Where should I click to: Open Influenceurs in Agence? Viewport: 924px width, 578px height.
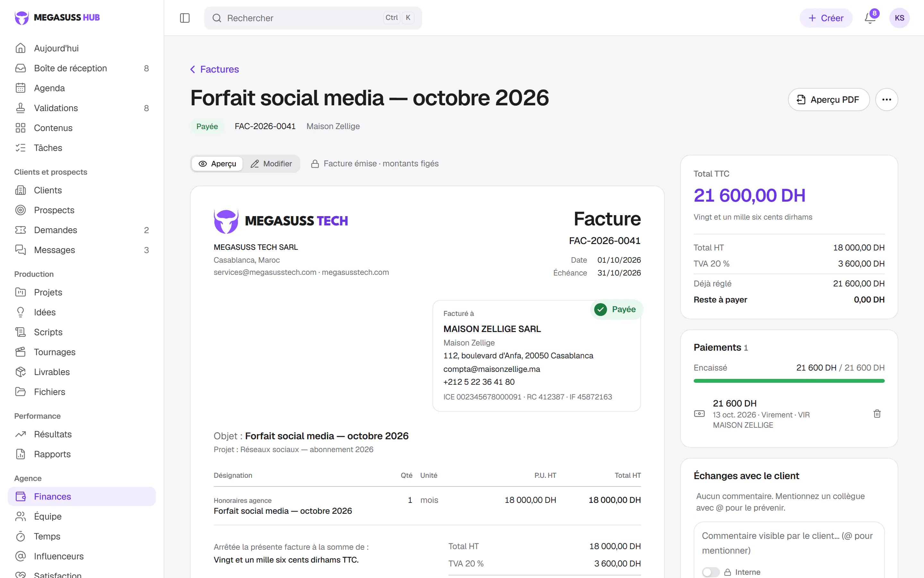[82, 556]
